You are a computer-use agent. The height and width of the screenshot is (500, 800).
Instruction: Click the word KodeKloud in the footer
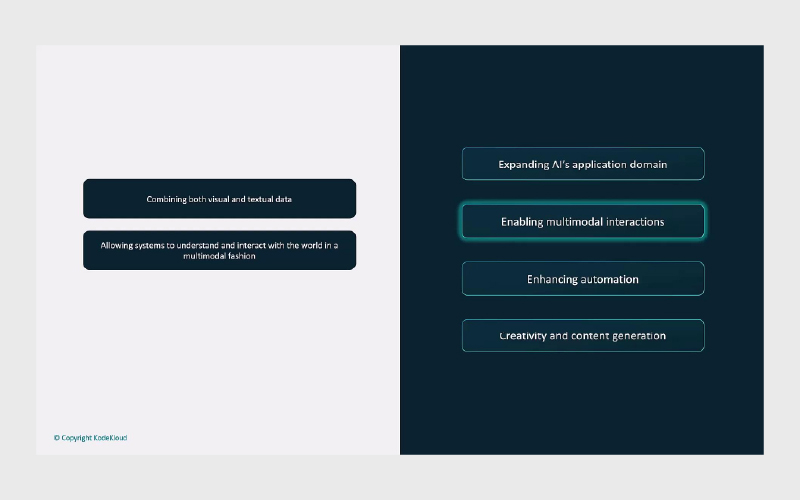(111, 438)
